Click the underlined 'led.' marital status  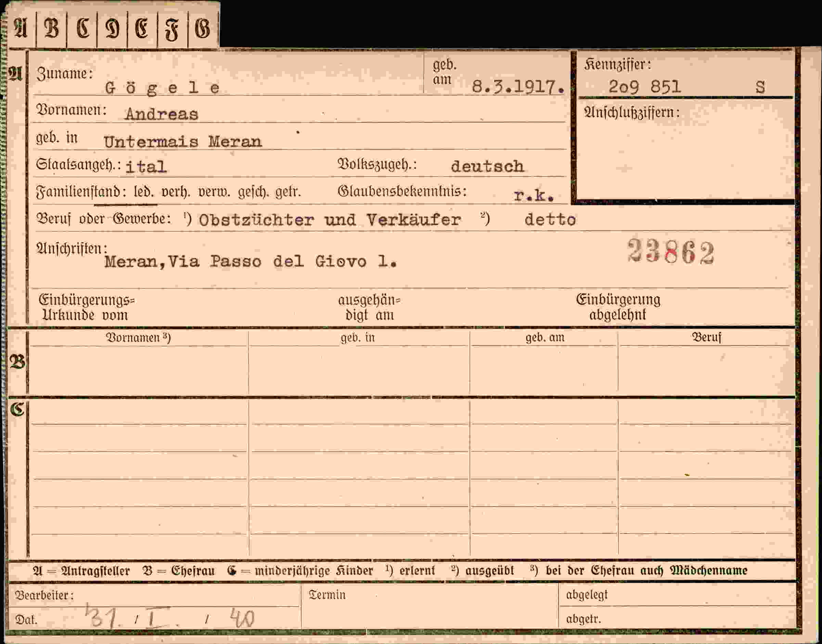[144, 192]
